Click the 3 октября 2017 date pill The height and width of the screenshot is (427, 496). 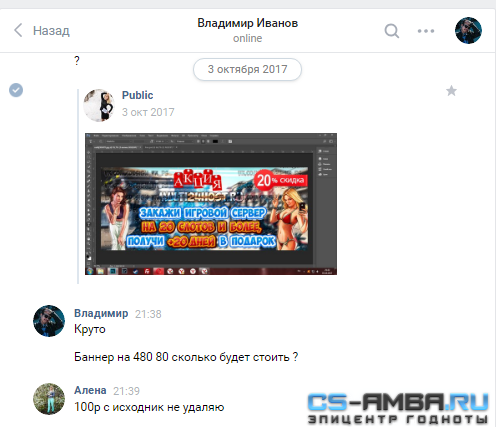click(247, 69)
